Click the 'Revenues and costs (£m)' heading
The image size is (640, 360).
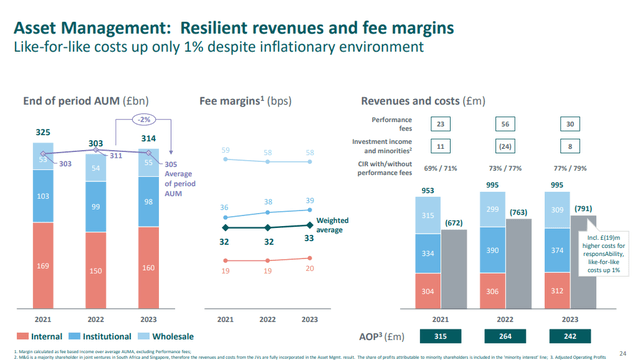[423, 101]
